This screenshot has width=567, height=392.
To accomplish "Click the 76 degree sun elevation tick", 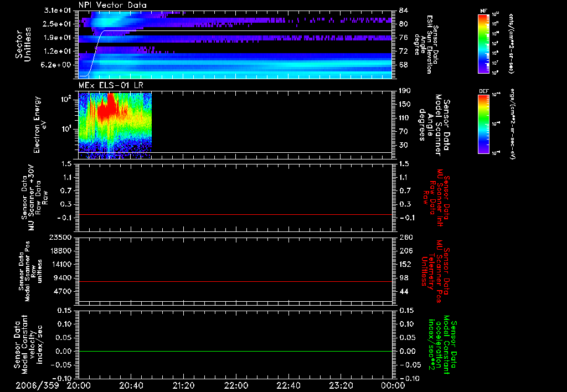I will (x=404, y=38).
